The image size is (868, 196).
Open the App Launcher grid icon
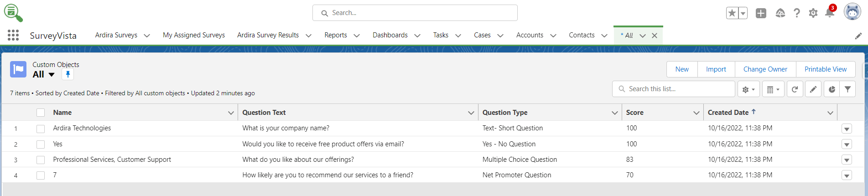(x=13, y=35)
